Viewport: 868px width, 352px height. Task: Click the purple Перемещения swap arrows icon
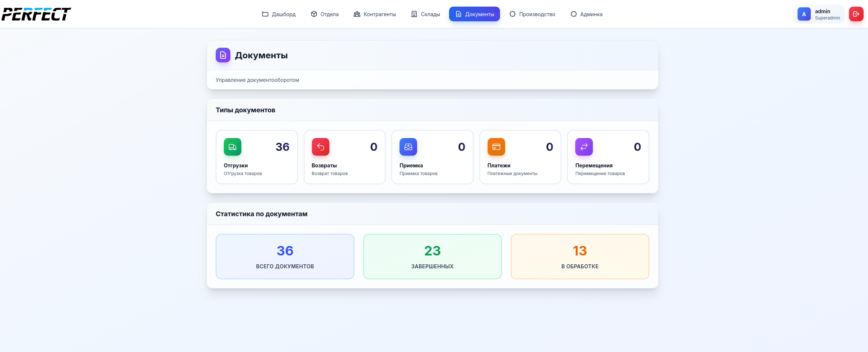tap(584, 147)
